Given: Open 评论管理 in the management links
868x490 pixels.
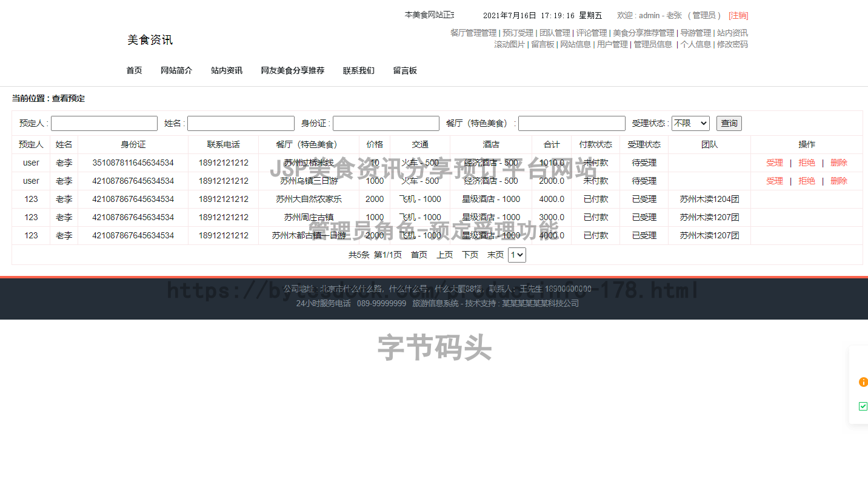Looking at the screenshot, I should pyautogui.click(x=591, y=33).
